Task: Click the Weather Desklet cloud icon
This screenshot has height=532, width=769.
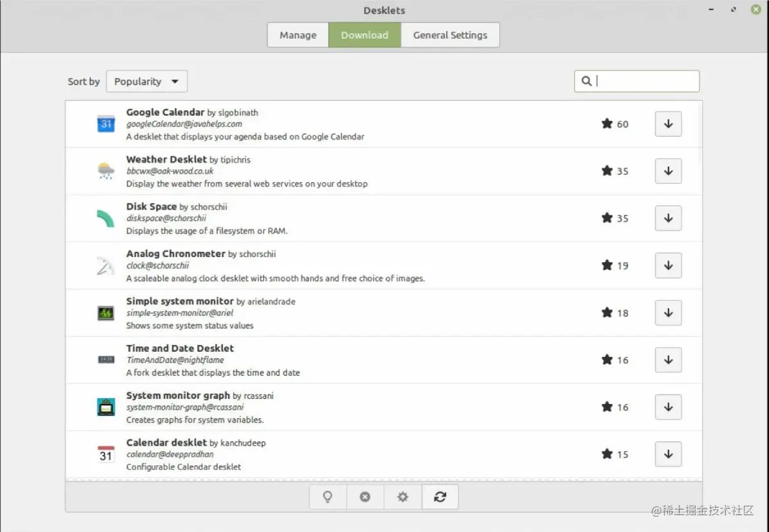Action: 106,171
